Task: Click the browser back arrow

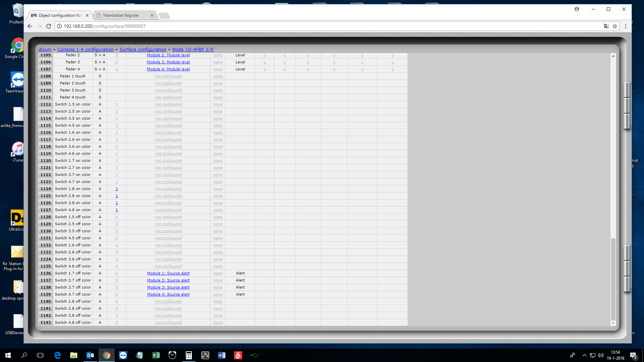Action: [x=30, y=26]
